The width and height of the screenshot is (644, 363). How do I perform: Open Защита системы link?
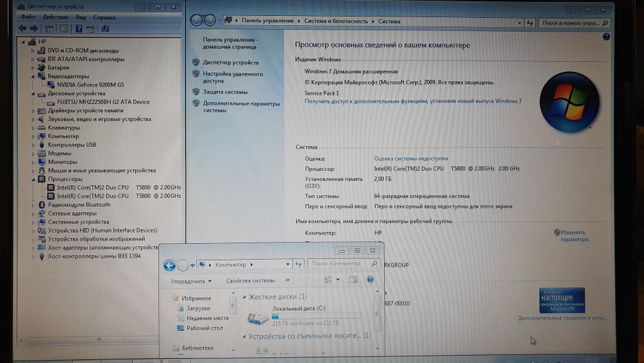225,92
